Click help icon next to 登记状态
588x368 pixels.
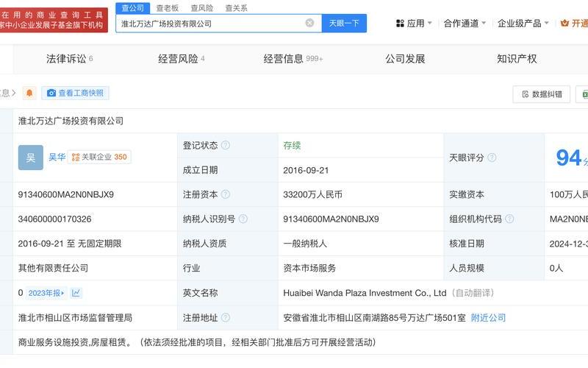point(226,145)
